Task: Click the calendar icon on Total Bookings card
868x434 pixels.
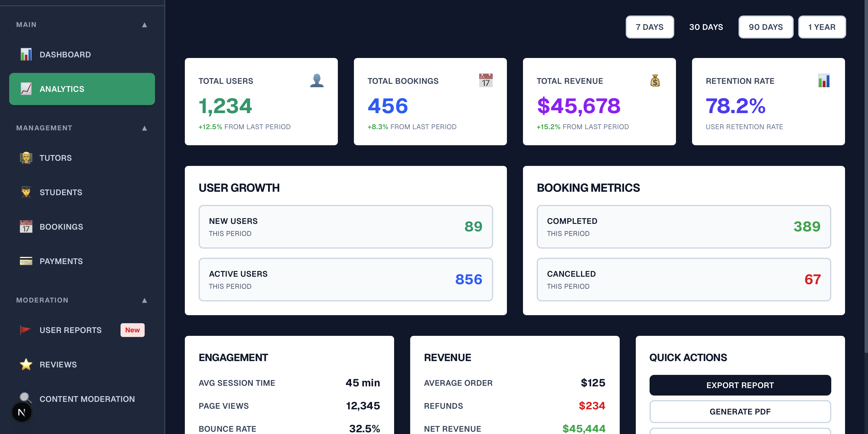Action: 486,81
